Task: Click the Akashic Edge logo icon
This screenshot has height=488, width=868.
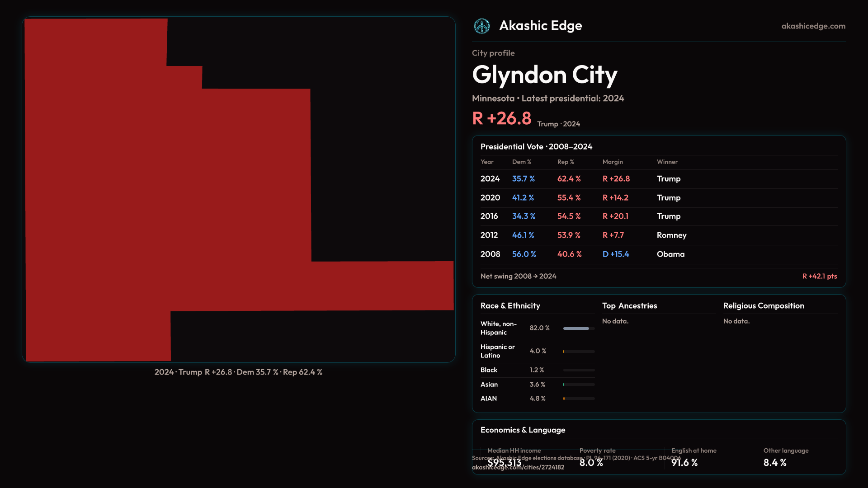Action: (x=481, y=26)
